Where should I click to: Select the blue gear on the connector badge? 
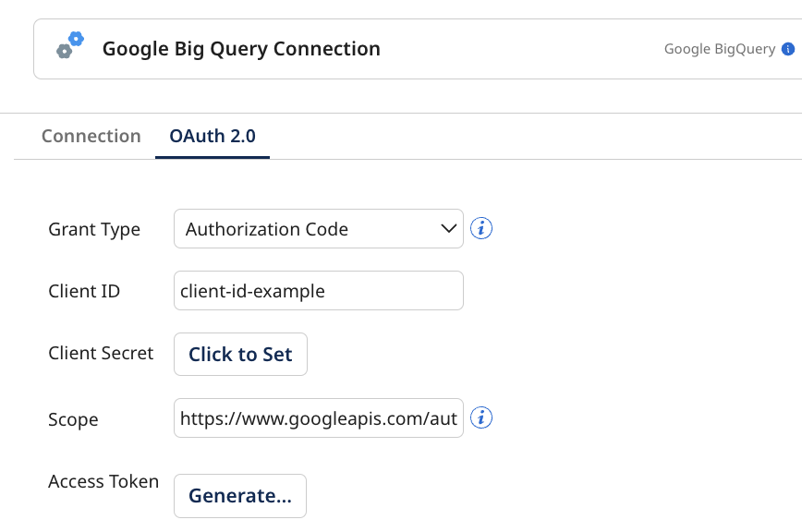(76, 39)
